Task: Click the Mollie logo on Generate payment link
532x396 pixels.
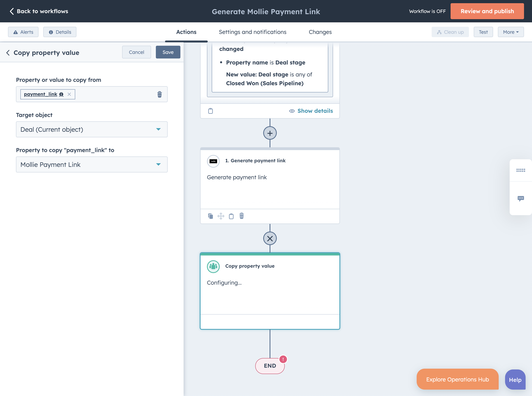Action: (x=213, y=161)
